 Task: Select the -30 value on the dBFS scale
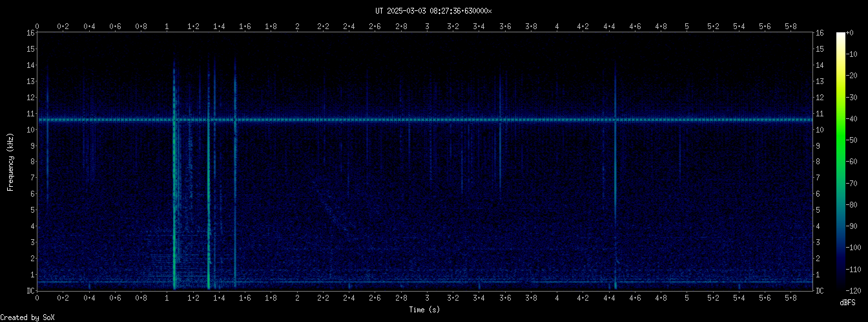(853, 97)
